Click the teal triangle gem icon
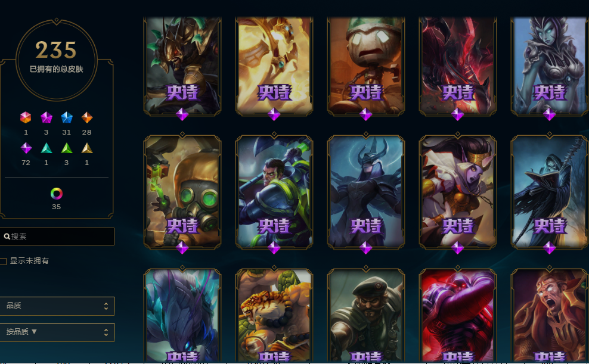 click(46, 148)
